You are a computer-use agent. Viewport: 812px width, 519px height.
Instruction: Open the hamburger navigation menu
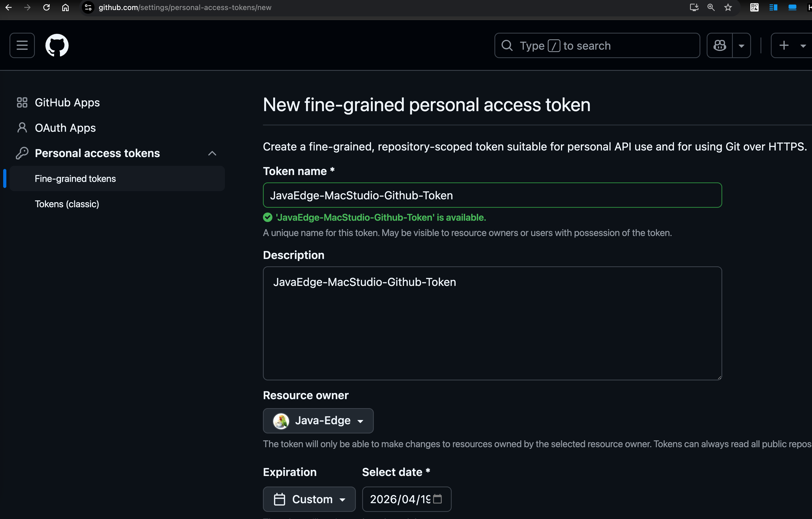point(22,45)
